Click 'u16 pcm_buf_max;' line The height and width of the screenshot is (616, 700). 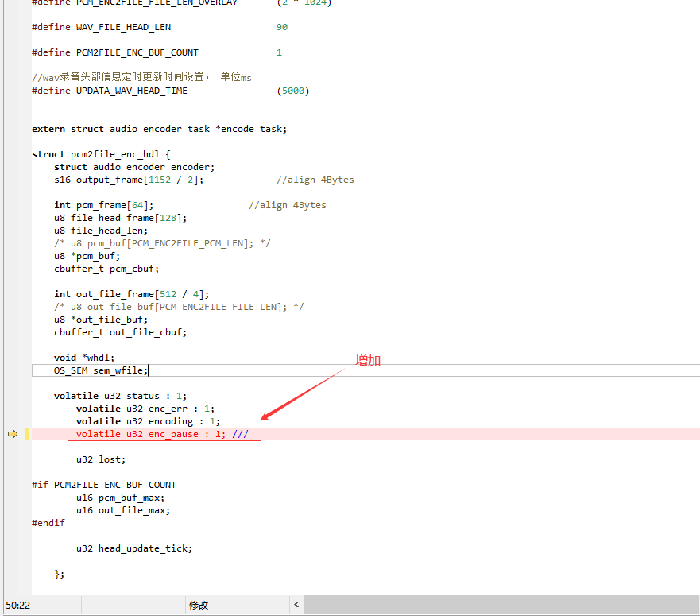pos(121,498)
